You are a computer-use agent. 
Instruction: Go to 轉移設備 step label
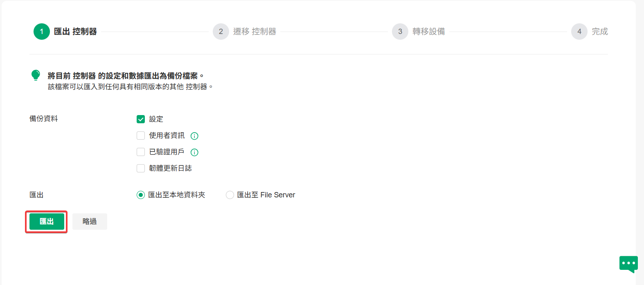tap(428, 32)
